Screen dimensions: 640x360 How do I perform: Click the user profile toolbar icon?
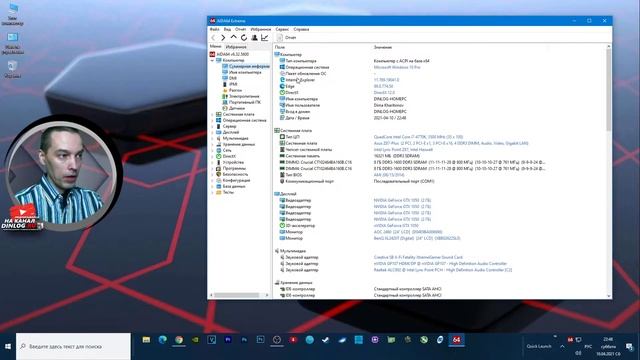point(254,38)
